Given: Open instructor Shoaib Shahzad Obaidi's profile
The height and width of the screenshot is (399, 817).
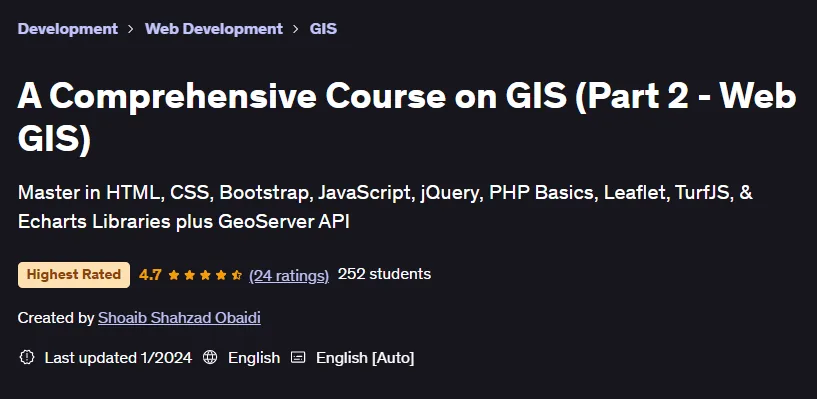Looking at the screenshot, I should (x=179, y=318).
